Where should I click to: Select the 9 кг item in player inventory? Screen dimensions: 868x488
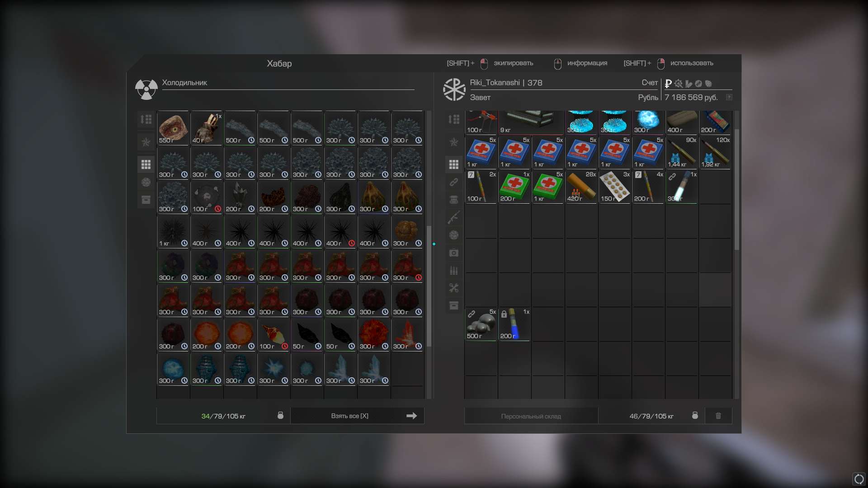click(531, 122)
